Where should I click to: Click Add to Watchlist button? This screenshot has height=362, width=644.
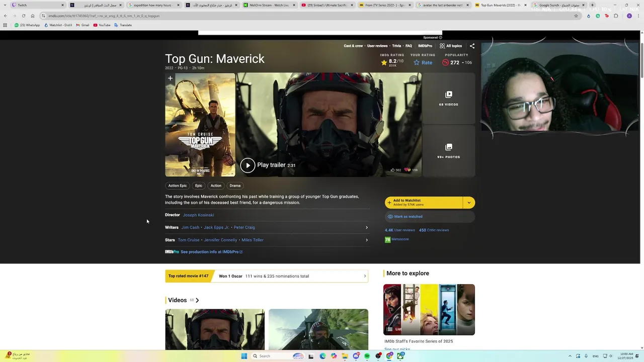pos(424,203)
